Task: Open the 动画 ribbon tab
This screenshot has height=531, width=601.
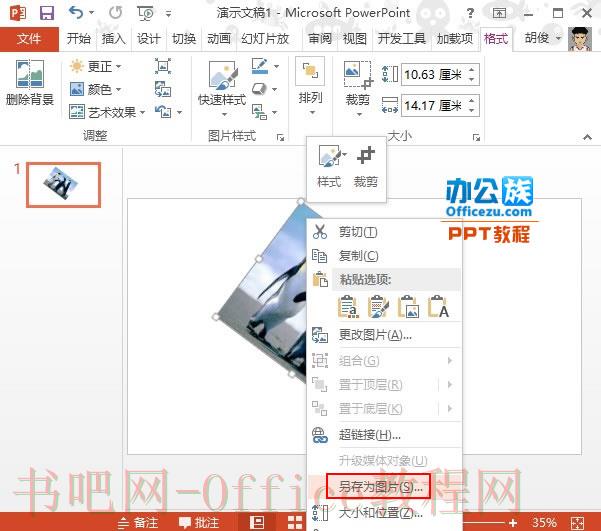Action: (x=219, y=39)
